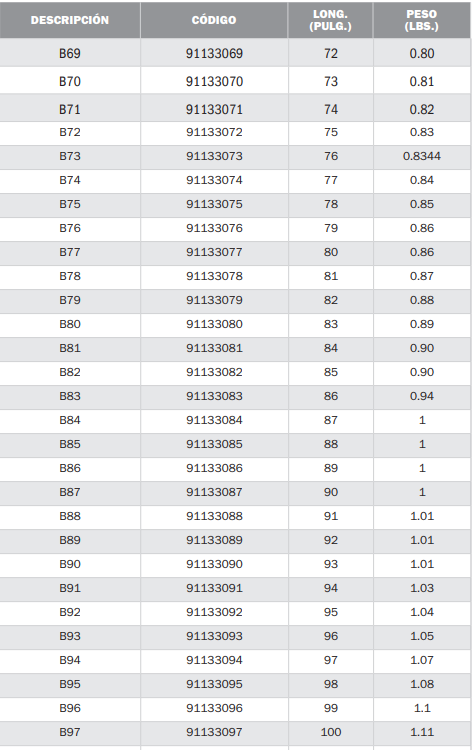Click the weight value 0.8344

point(421,156)
